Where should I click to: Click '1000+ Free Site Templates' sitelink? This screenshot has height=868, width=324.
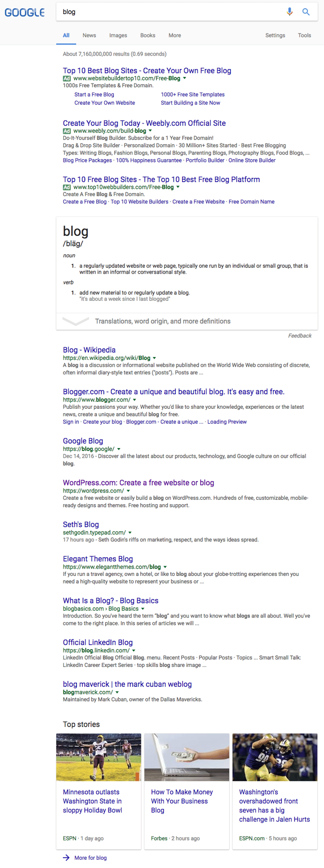(193, 94)
